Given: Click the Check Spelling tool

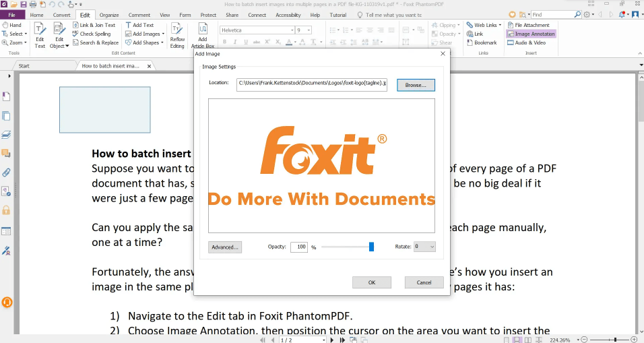Looking at the screenshot, I should click(94, 34).
